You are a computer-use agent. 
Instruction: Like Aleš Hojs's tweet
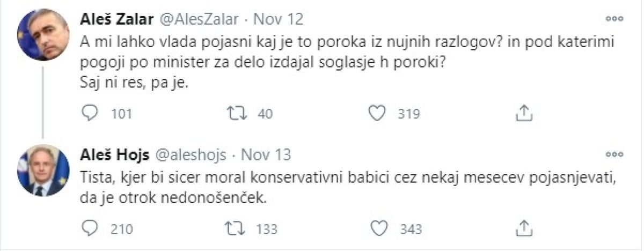[379, 228]
